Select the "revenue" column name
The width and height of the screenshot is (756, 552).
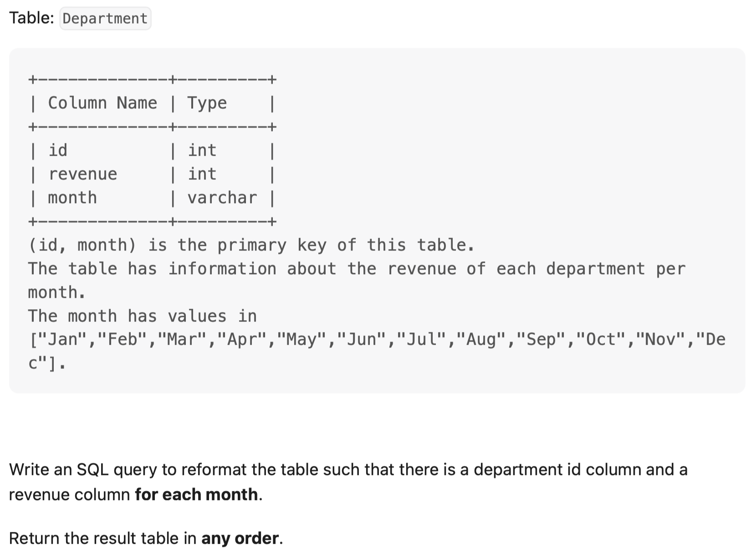tap(83, 174)
